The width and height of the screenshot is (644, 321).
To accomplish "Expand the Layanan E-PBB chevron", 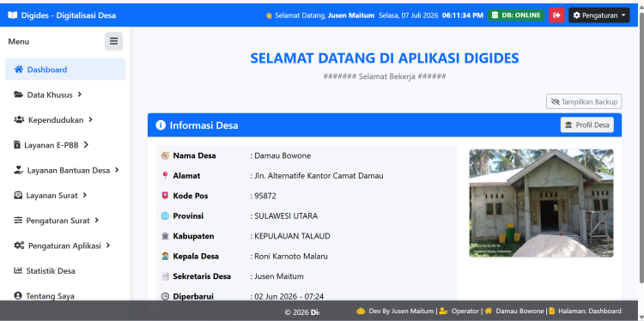I will 86,145.
